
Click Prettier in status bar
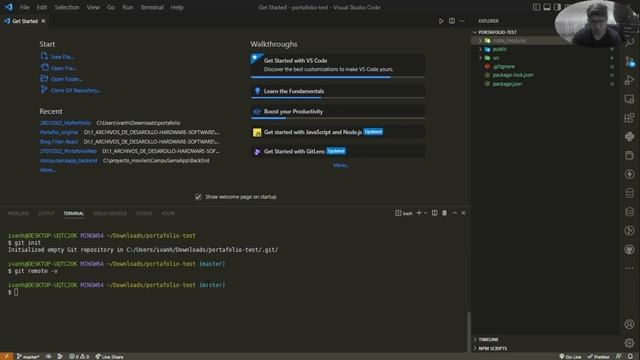tap(598, 356)
